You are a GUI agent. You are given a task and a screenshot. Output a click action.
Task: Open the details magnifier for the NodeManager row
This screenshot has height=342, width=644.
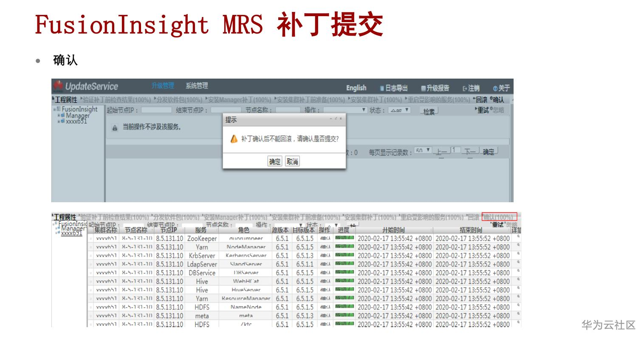pos(519,246)
